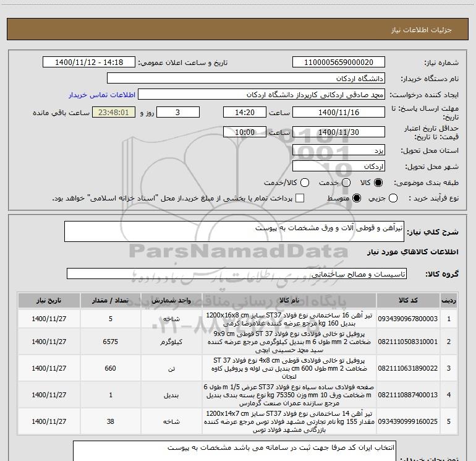Click the جزئیات اطلاعات نیاز header title

pyautogui.click(x=422, y=30)
